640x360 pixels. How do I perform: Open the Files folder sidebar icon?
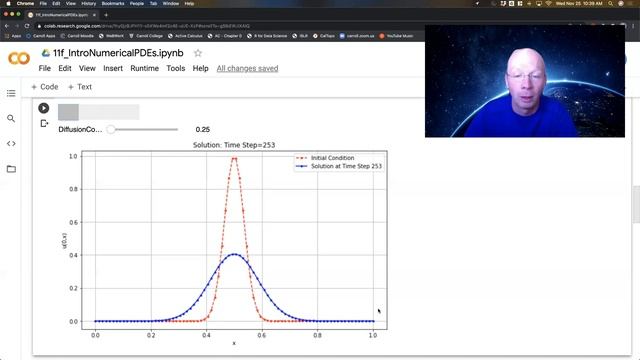pyautogui.click(x=11, y=169)
